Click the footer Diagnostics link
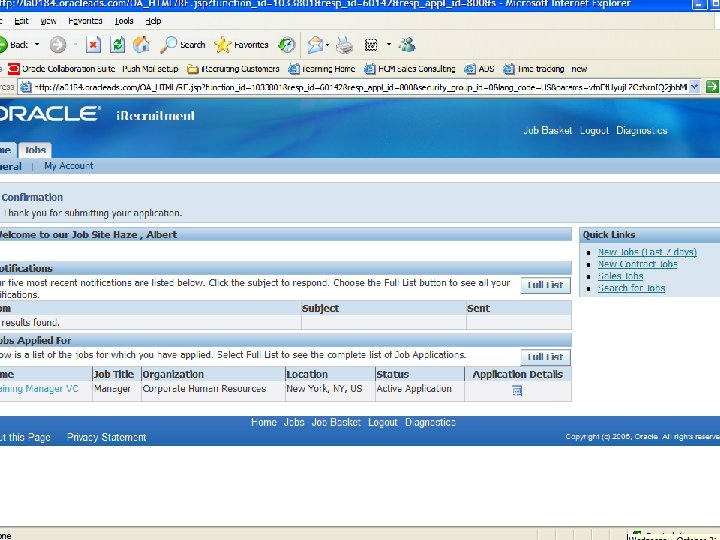The height and width of the screenshot is (540, 720). tap(430, 422)
